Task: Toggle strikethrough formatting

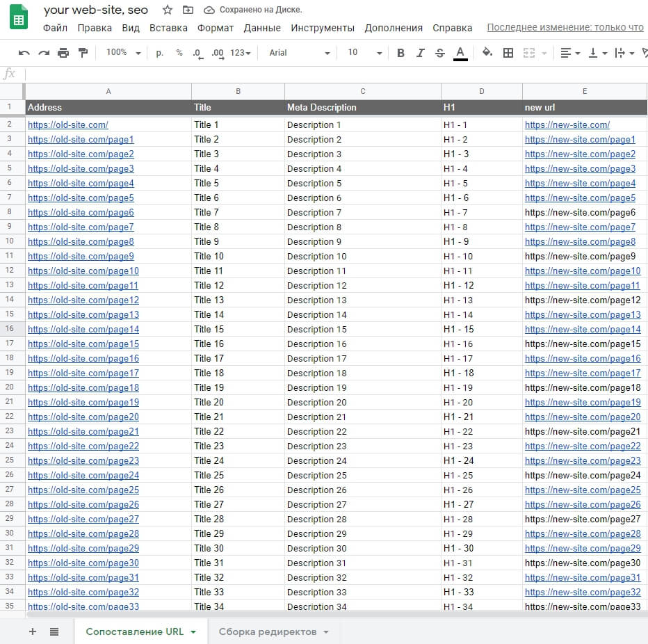Action: click(x=440, y=53)
